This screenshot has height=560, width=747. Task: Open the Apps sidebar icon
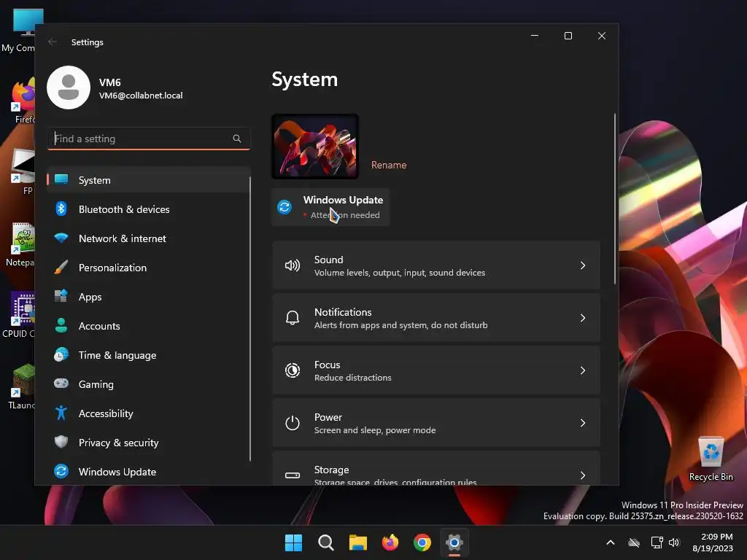pos(61,296)
